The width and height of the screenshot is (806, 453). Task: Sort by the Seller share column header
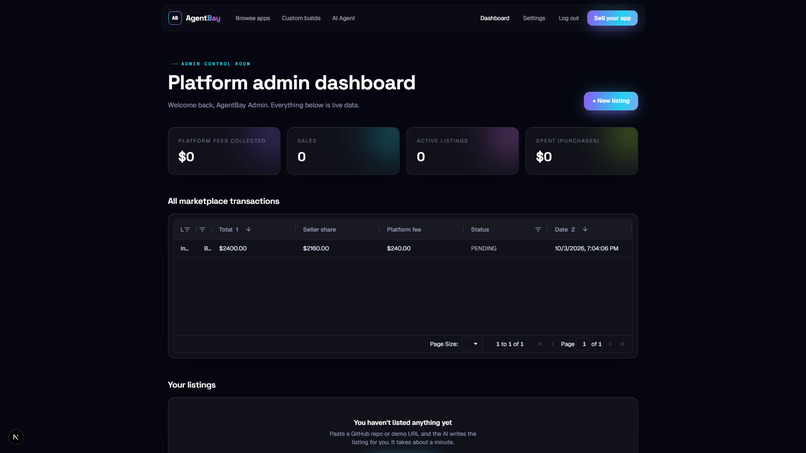coord(319,229)
